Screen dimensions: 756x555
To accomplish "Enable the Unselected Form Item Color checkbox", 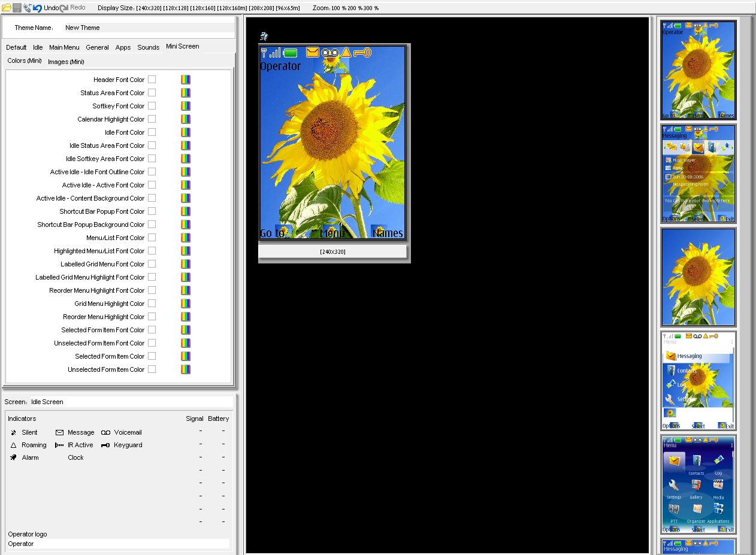I will tap(152, 369).
